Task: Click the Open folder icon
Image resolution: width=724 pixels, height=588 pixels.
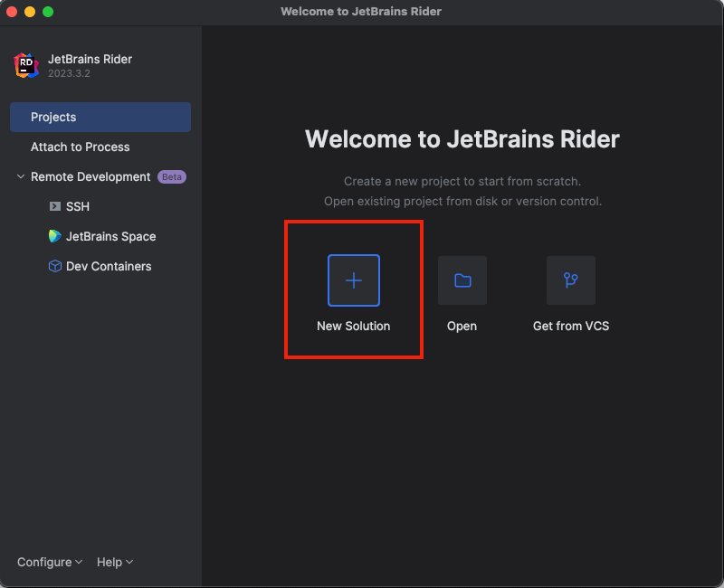Action: [x=462, y=280]
